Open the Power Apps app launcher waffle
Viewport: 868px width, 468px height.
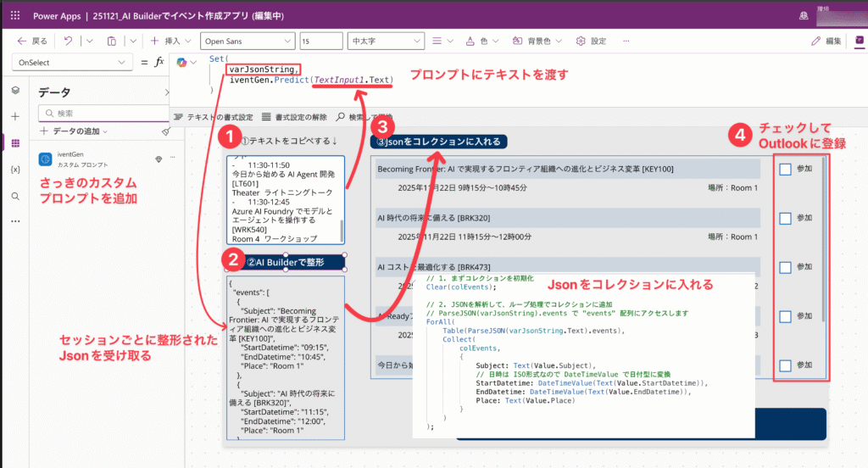point(16,15)
